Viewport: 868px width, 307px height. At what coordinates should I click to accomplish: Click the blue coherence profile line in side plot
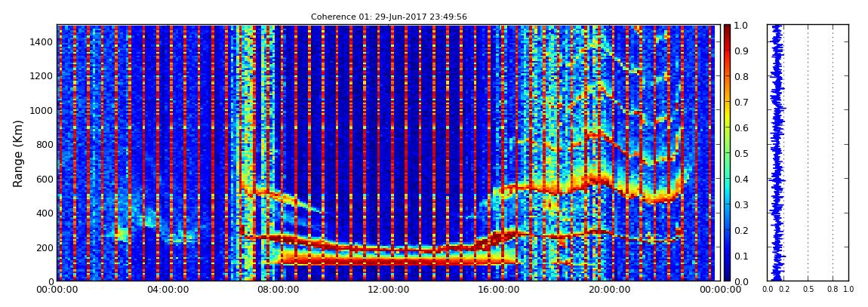[x=776, y=152]
